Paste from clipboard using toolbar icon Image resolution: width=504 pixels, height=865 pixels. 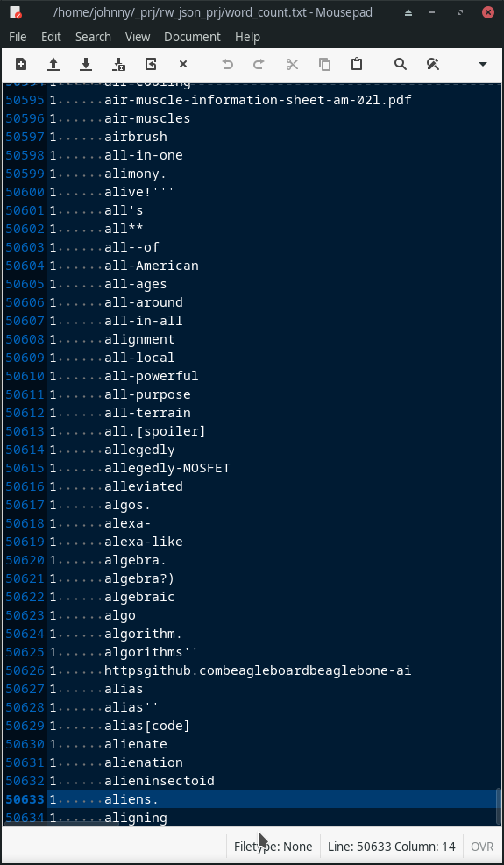[x=357, y=65]
